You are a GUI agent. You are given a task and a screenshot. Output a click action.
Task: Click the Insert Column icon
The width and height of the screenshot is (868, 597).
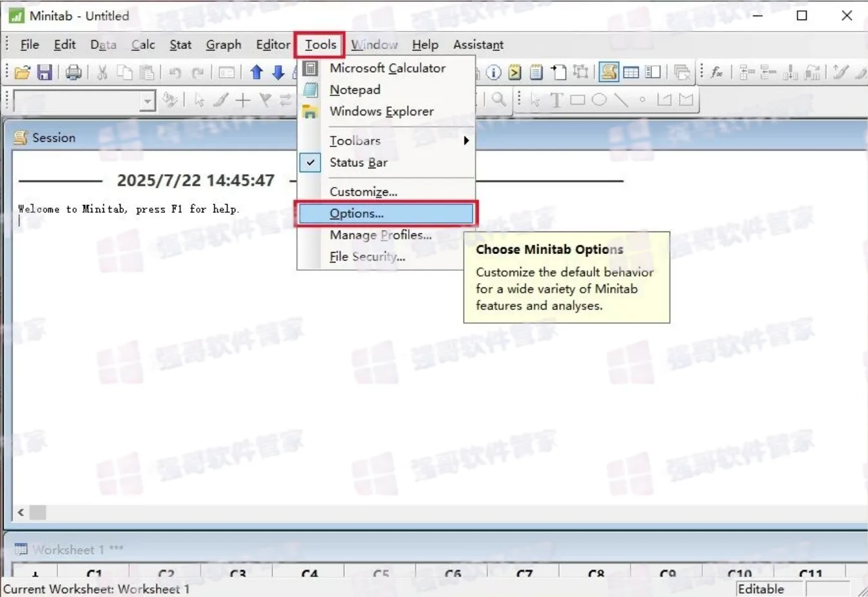pos(790,72)
